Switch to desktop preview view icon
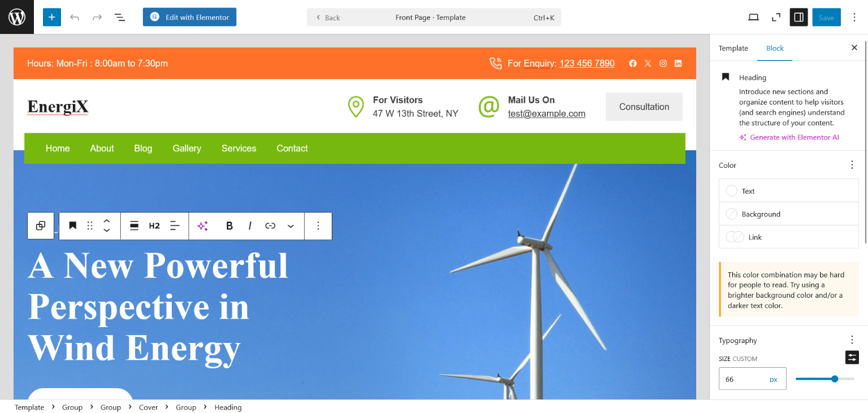 (753, 18)
